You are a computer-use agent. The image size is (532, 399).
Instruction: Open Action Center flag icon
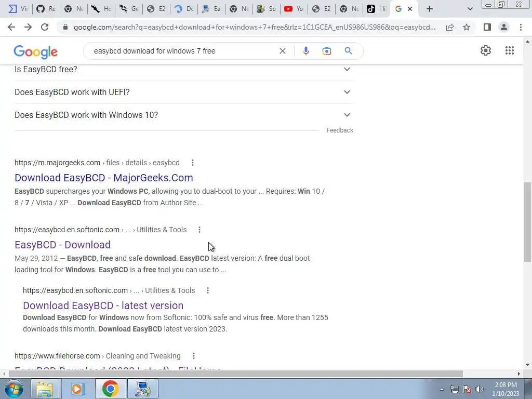point(467,389)
